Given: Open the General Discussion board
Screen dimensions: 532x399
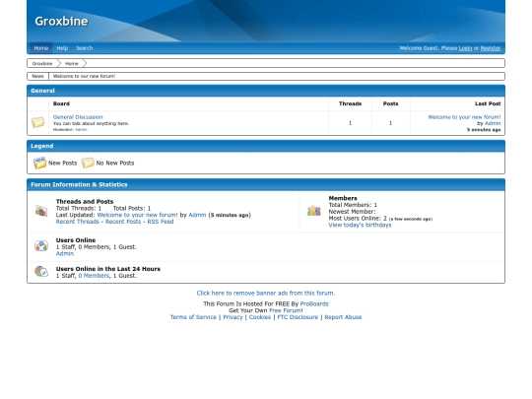Looking at the screenshot, I should 78,117.
